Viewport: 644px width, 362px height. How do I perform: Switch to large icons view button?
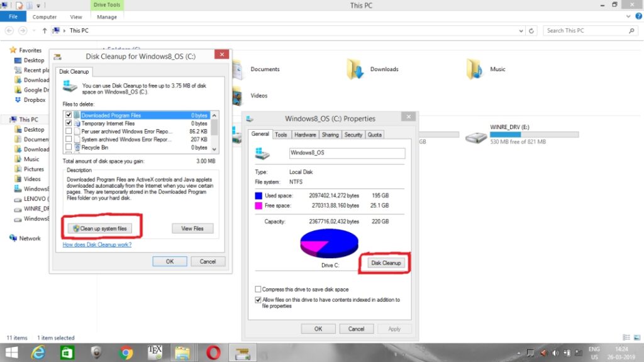pyautogui.click(x=637, y=337)
